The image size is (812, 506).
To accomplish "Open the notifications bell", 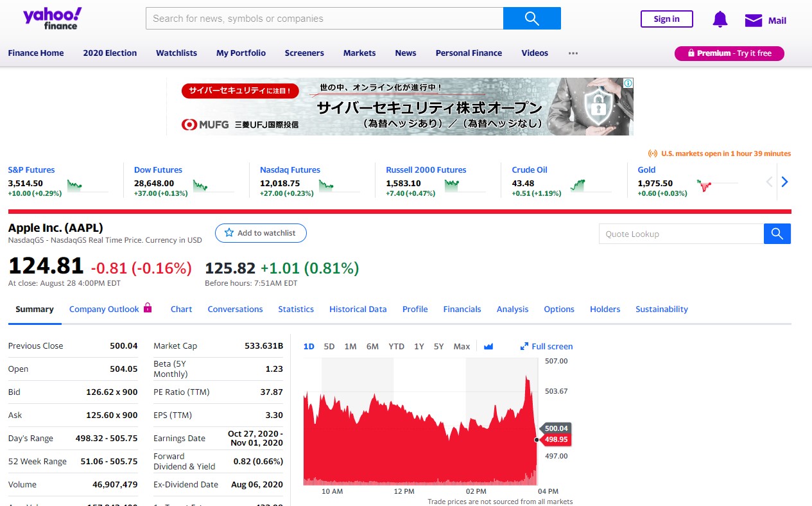I will [x=720, y=20].
